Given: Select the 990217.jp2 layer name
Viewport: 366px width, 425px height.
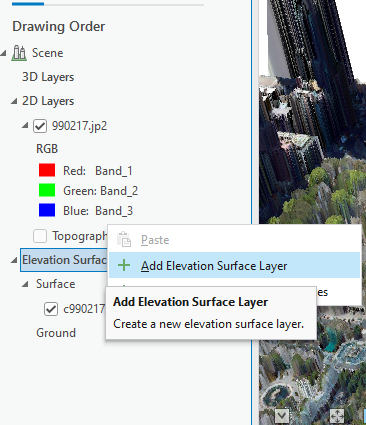Looking at the screenshot, I should (79, 126).
